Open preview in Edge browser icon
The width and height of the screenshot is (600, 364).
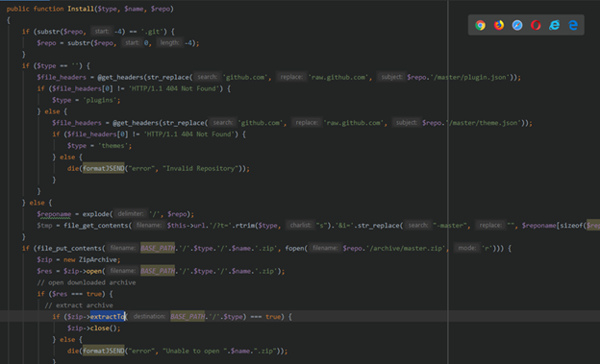573,25
